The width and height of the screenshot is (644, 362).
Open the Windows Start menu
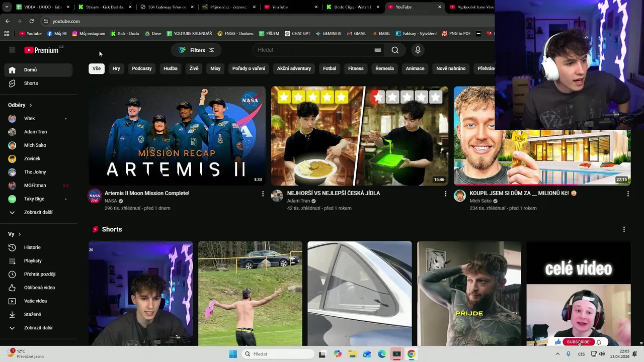click(x=233, y=354)
